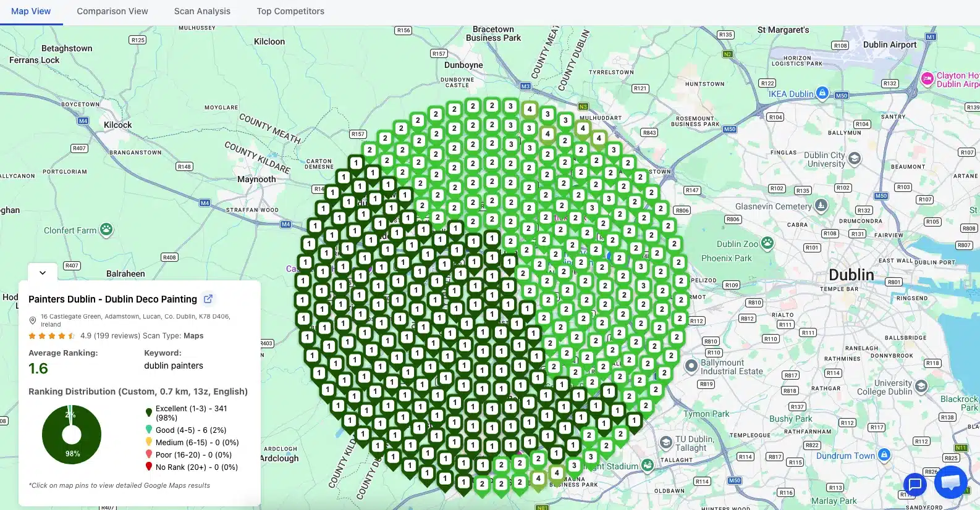Click the 'Excellent (1-3) - 341' legend entry
The height and width of the screenshot is (510, 980).
click(192, 413)
